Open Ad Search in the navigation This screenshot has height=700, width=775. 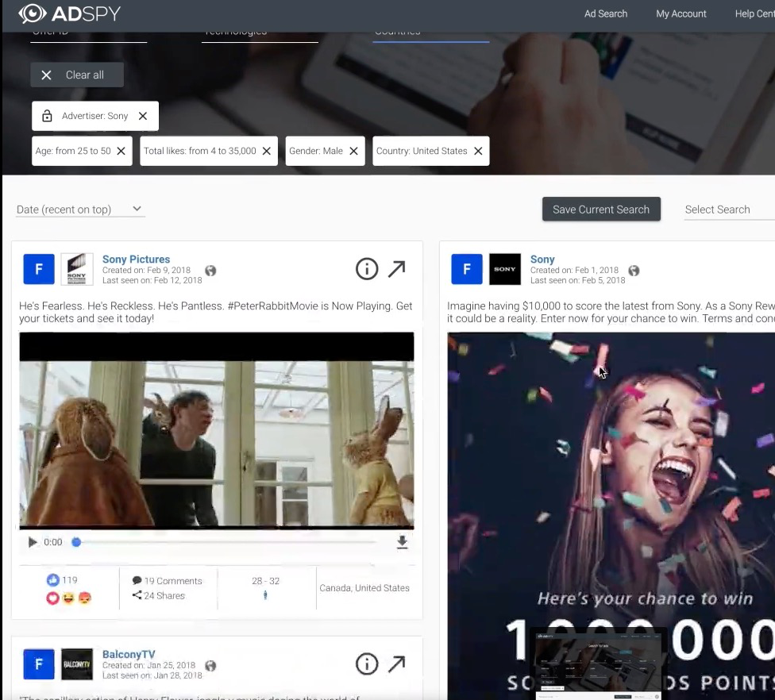coord(605,13)
